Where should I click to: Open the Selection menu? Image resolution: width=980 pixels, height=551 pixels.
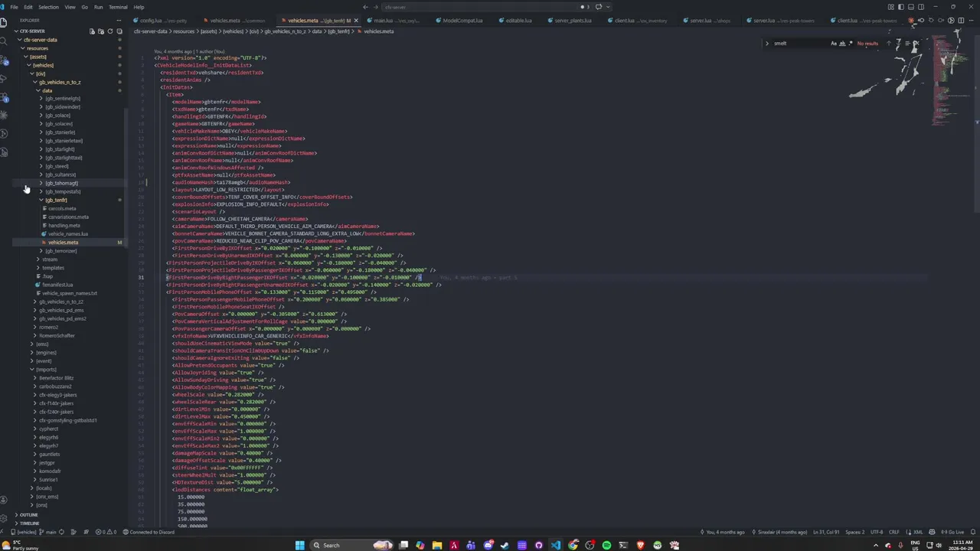pyautogui.click(x=48, y=7)
